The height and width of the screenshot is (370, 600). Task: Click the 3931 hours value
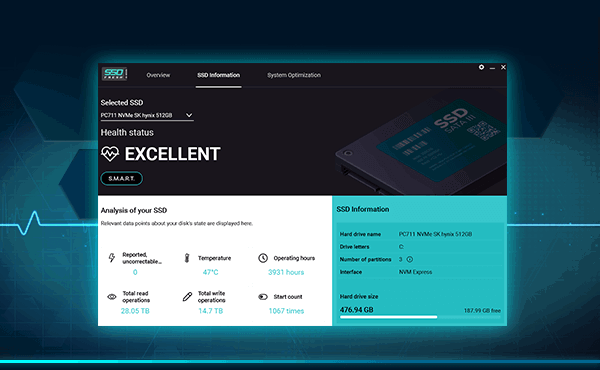click(x=286, y=272)
